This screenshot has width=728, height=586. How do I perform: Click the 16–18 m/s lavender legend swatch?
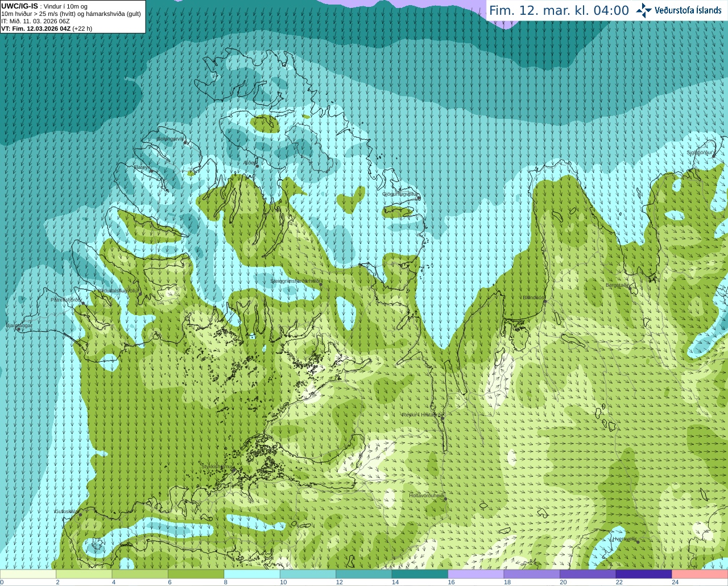476,574
